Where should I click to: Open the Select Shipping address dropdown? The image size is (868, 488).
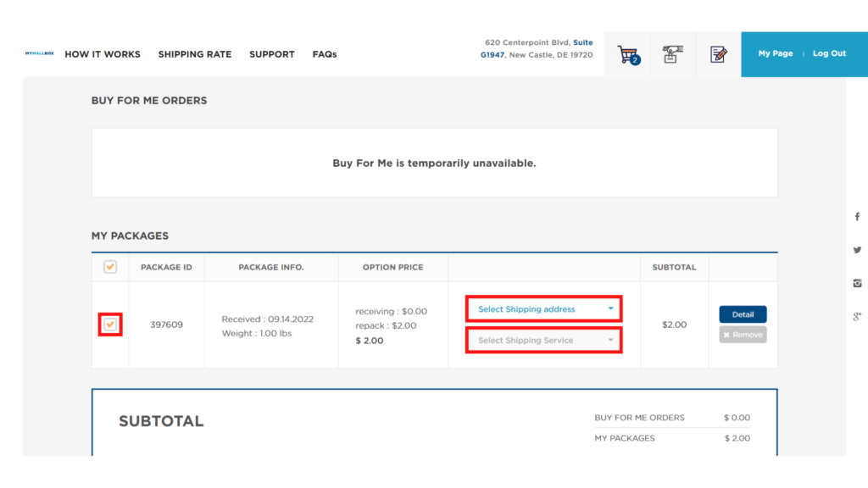point(544,309)
